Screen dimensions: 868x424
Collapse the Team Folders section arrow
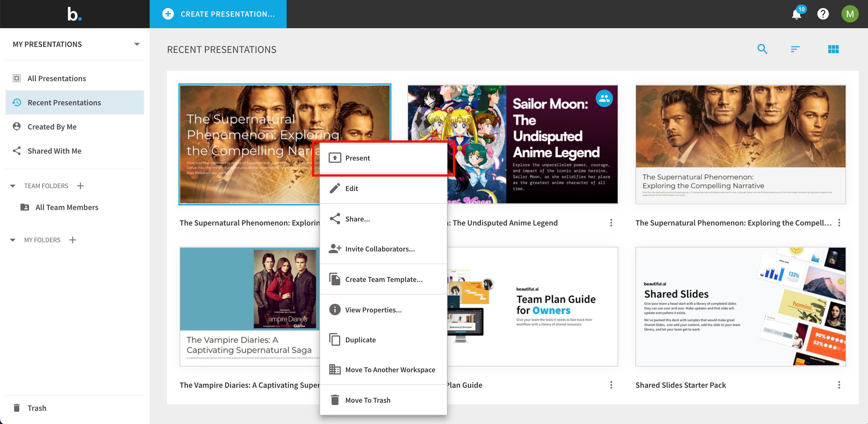(13, 186)
